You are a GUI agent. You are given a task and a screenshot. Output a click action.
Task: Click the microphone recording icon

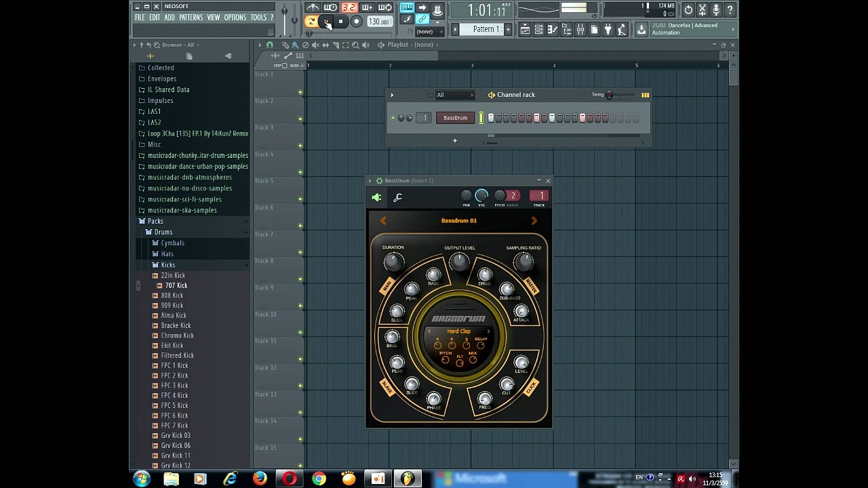[716, 9]
